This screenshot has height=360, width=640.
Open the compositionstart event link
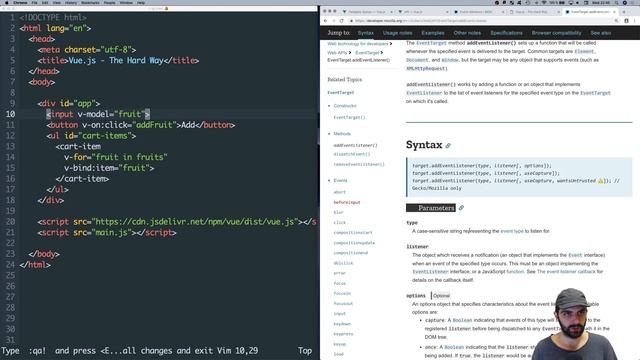click(353, 233)
